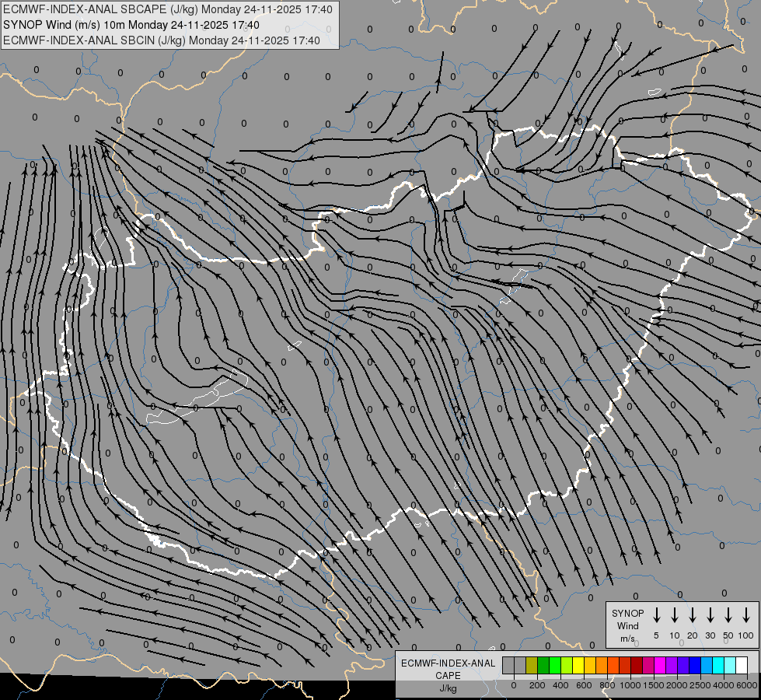The width and height of the screenshot is (761, 700).
Task: Select the white swatch at legend end
Action: tap(742, 665)
